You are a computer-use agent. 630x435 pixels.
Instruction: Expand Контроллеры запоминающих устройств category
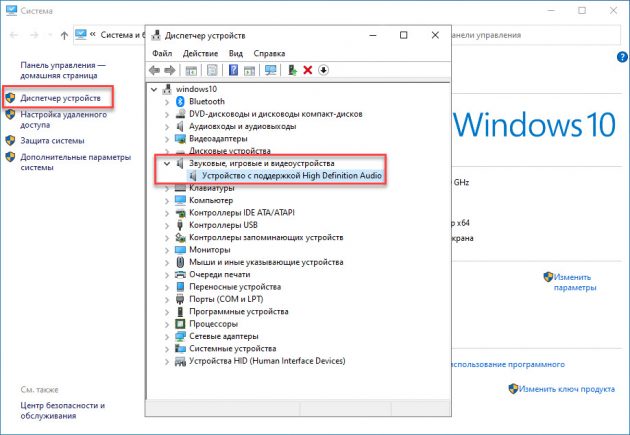coord(167,238)
